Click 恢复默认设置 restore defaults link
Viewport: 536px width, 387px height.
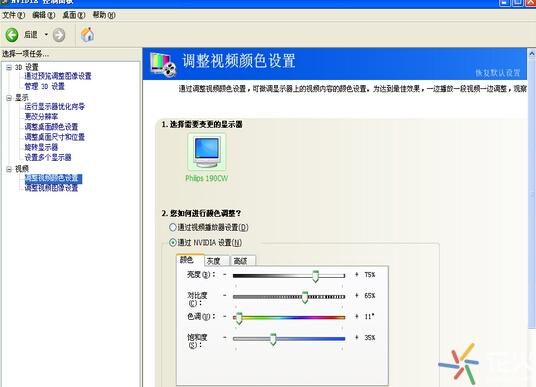[x=498, y=73]
